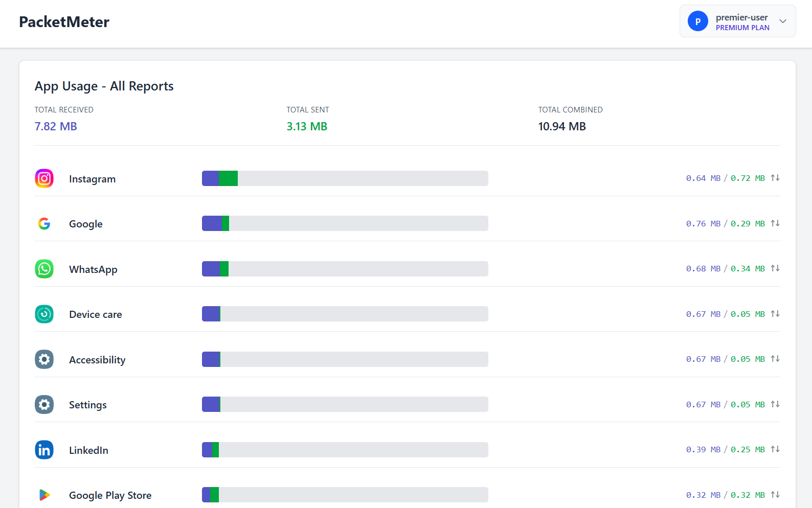The height and width of the screenshot is (508, 812).
Task: Open the PacketMeter home logo
Action: coord(64,22)
